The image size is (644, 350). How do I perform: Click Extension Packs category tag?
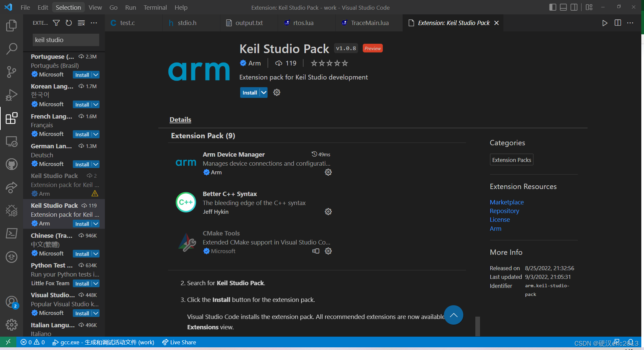(x=511, y=160)
